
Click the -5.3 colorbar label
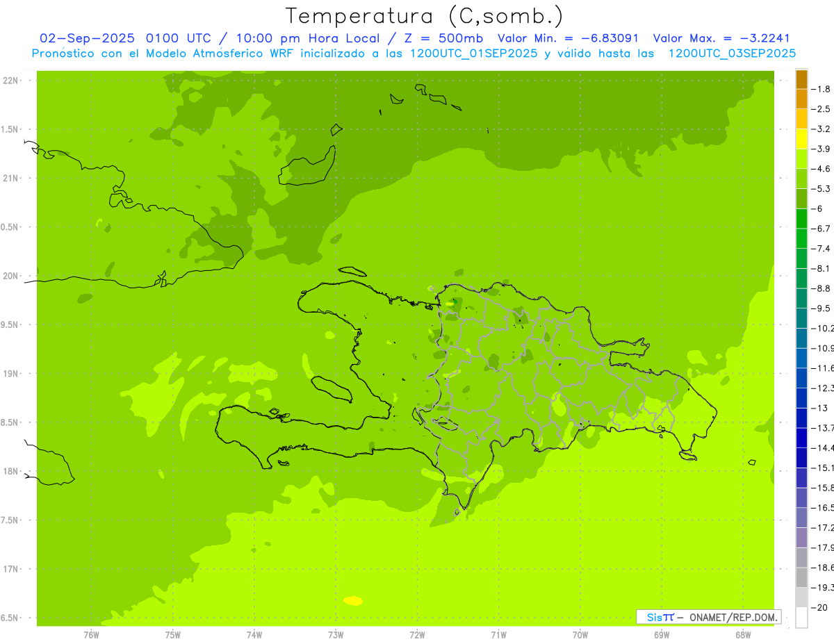click(822, 188)
